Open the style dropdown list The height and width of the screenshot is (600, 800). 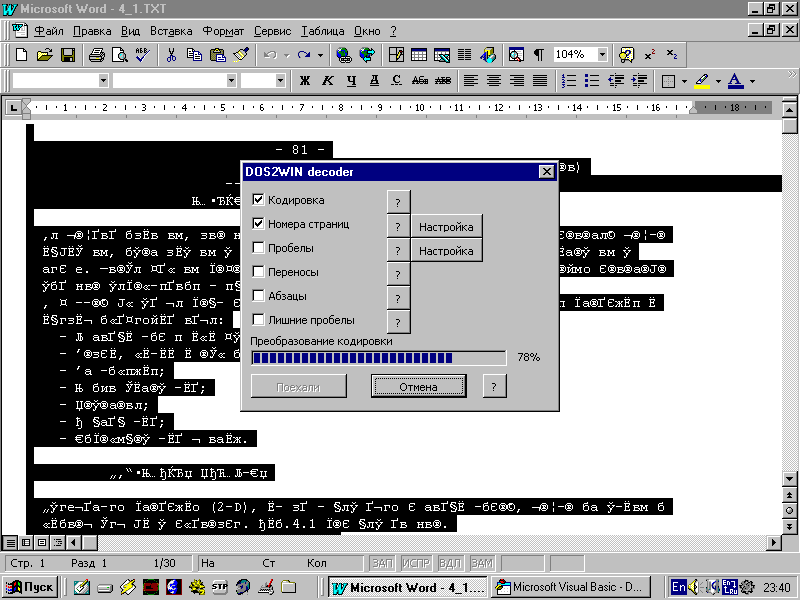pyautogui.click(x=103, y=81)
